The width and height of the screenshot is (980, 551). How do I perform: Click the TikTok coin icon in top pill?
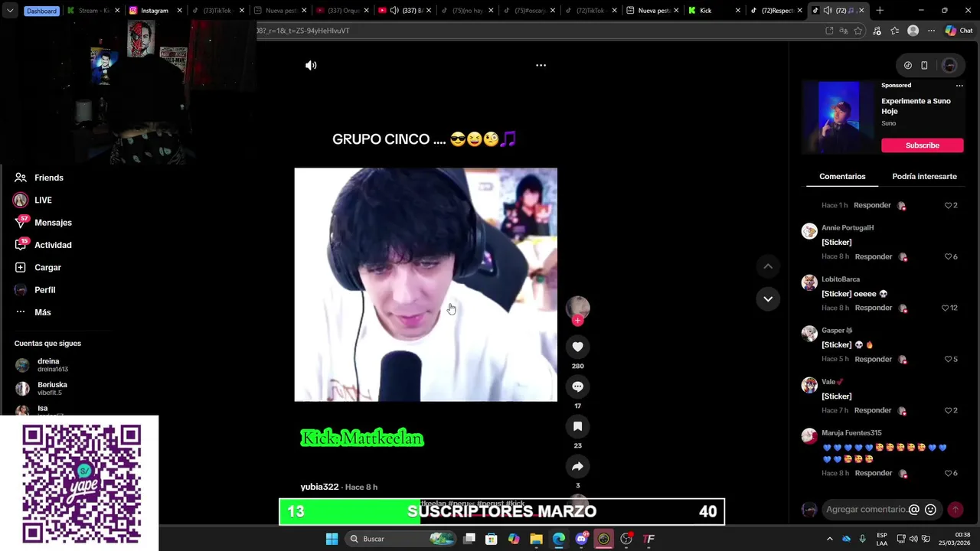pos(908,65)
